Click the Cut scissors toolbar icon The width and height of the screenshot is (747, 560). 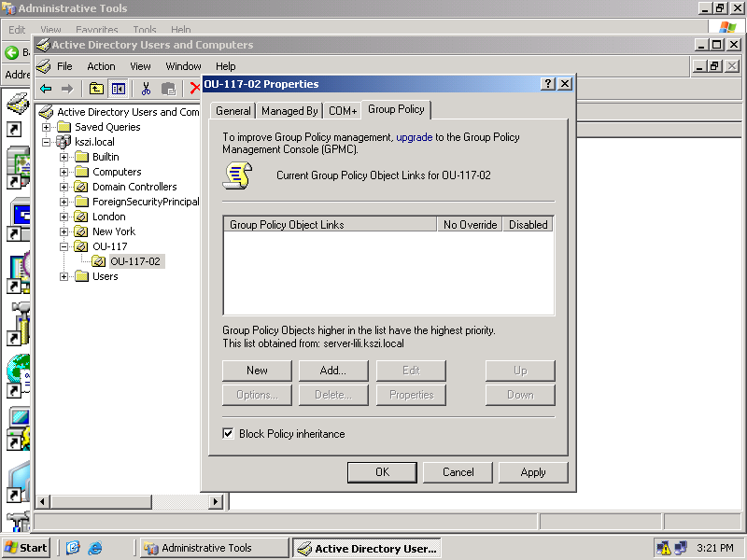[x=147, y=89]
